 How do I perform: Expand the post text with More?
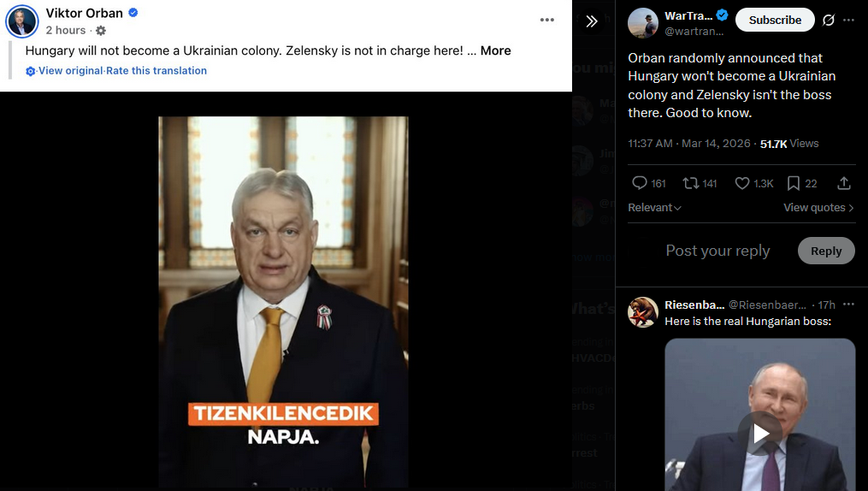[x=495, y=50]
